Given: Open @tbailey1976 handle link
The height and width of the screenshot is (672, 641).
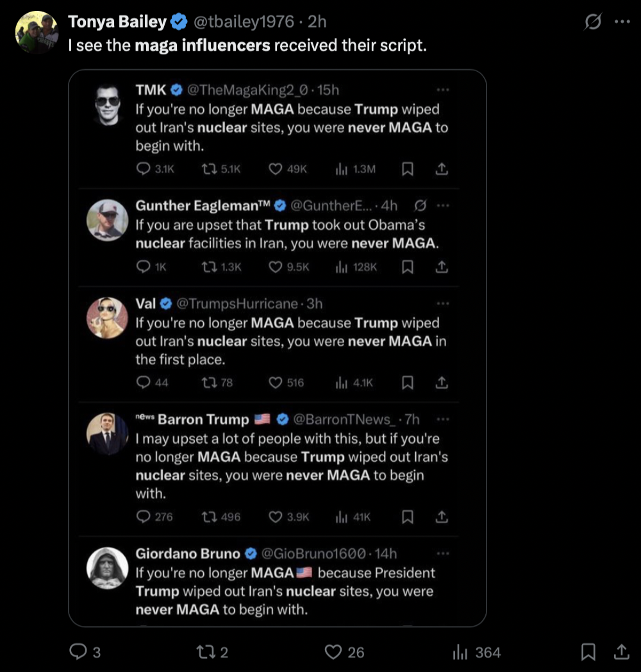Looking at the screenshot, I should coord(244,21).
